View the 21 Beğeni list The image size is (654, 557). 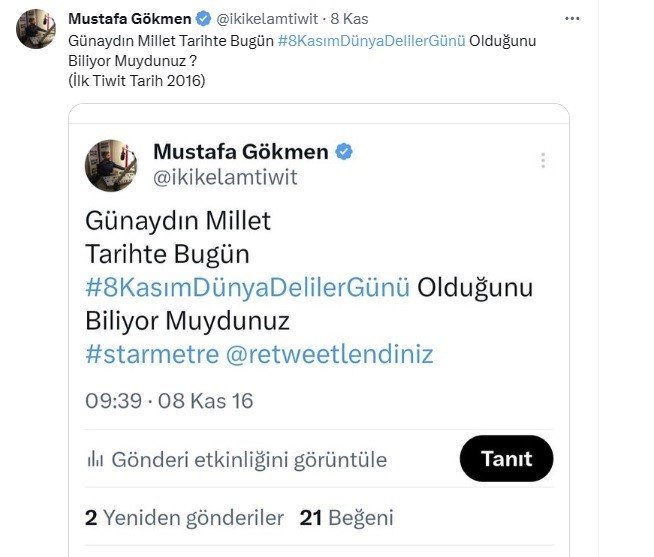(347, 518)
